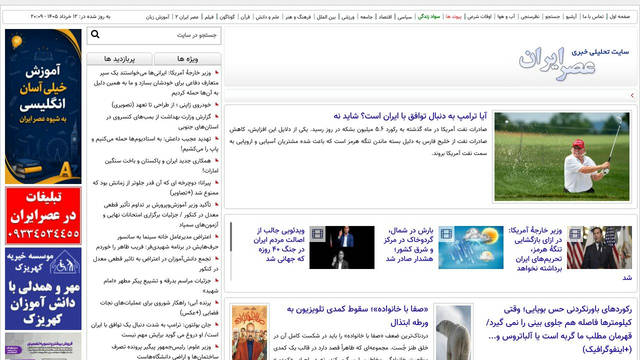Screen dimensions: 640x360
Task: Click the 'صفا با خانواده' poster thumbnail
Action: coord(249,333)
